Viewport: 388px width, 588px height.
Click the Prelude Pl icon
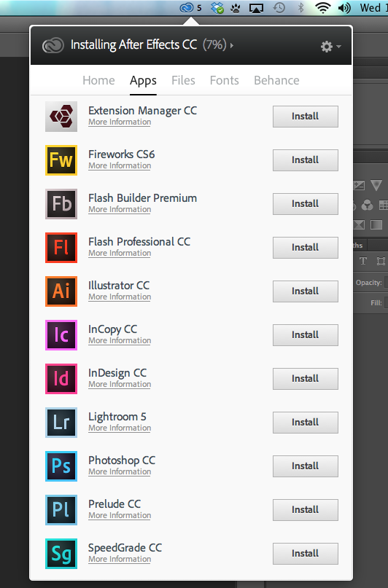click(61, 510)
